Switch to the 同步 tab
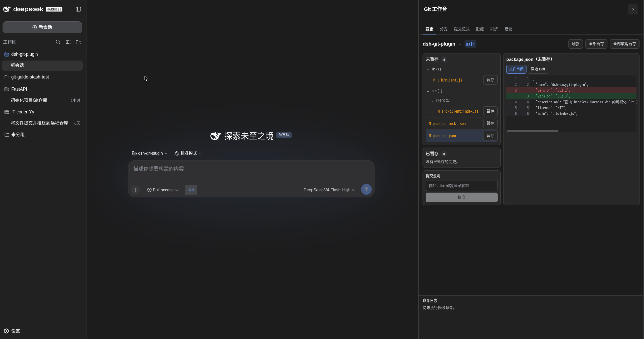The width and height of the screenshot is (644, 339). pyautogui.click(x=494, y=29)
